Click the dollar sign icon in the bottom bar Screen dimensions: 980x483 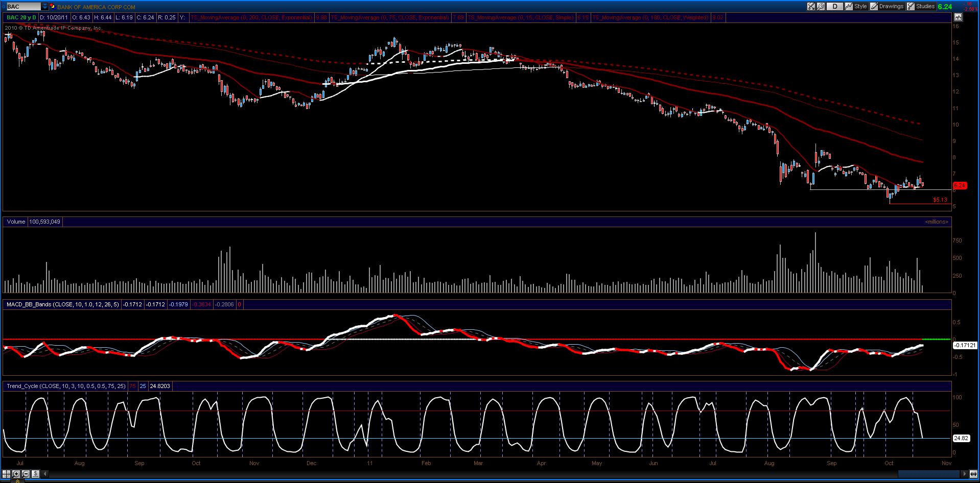click(36, 474)
